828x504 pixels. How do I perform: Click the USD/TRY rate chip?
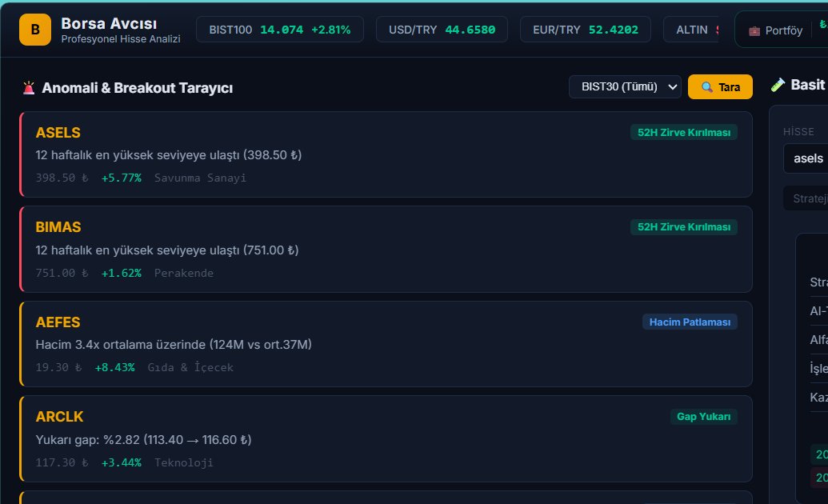tap(442, 30)
